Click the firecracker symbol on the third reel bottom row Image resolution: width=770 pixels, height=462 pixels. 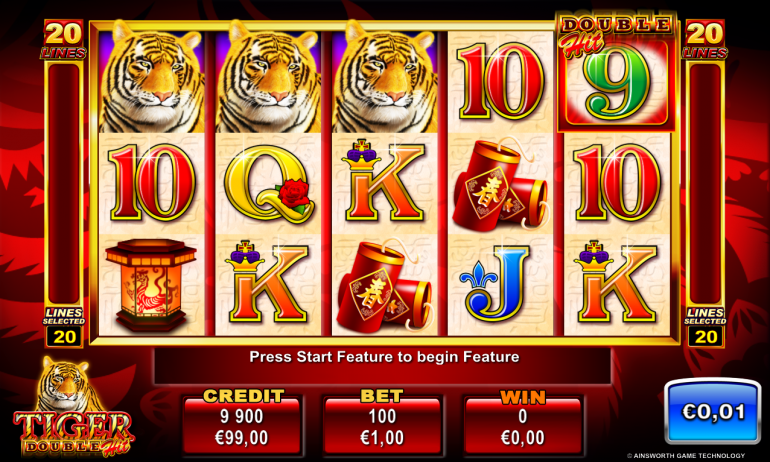[x=384, y=286]
